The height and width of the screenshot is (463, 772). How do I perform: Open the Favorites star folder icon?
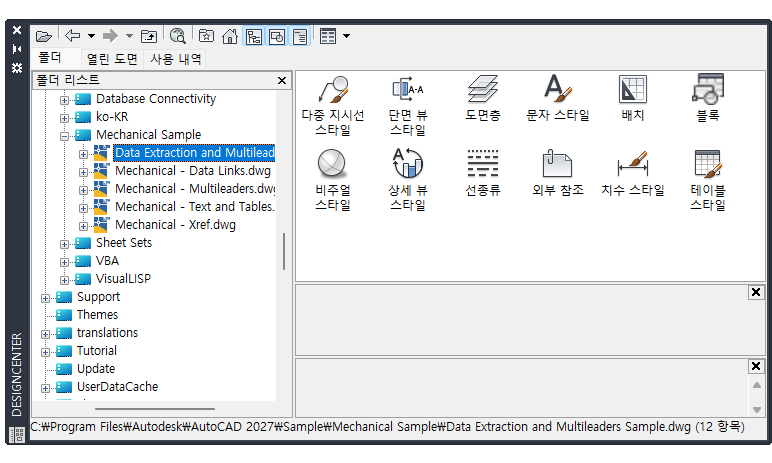pos(206,36)
